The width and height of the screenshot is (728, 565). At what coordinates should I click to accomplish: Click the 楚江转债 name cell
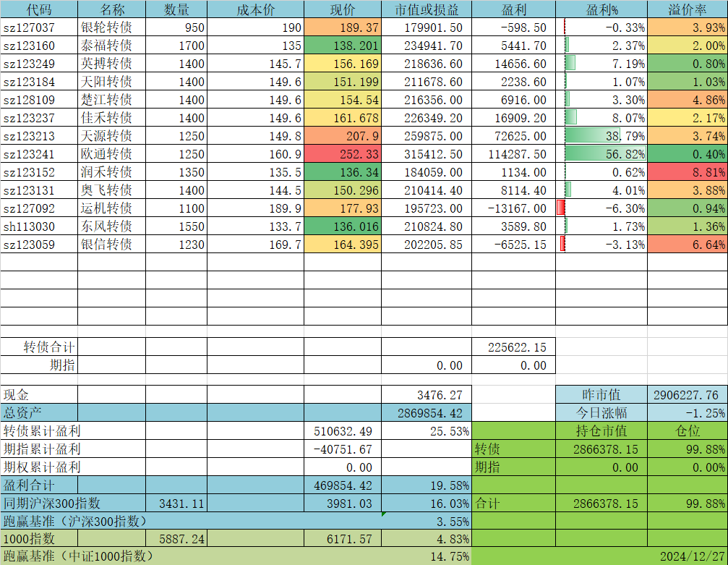click(112, 100)
